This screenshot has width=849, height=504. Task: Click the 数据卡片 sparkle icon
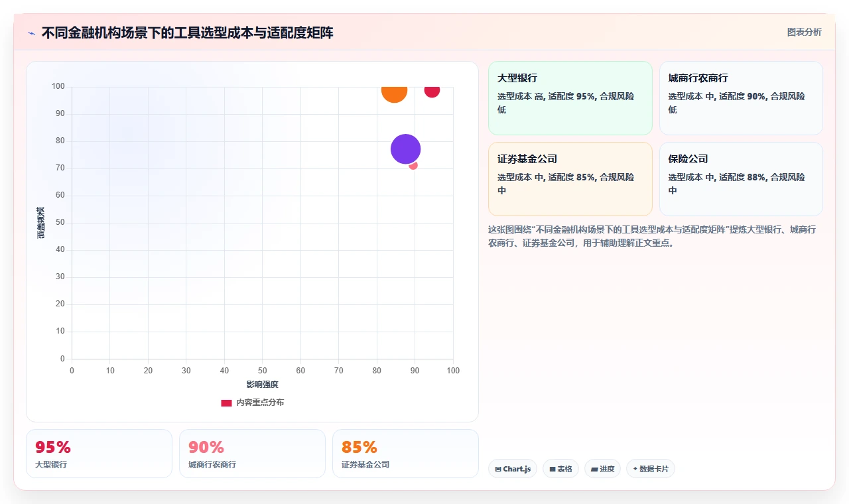635,469
